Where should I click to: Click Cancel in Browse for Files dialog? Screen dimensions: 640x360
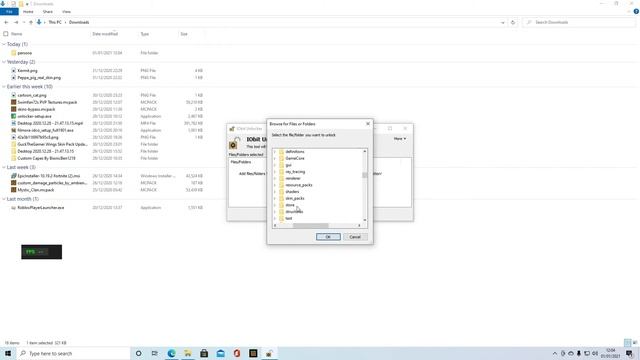(x=355, y=237)
